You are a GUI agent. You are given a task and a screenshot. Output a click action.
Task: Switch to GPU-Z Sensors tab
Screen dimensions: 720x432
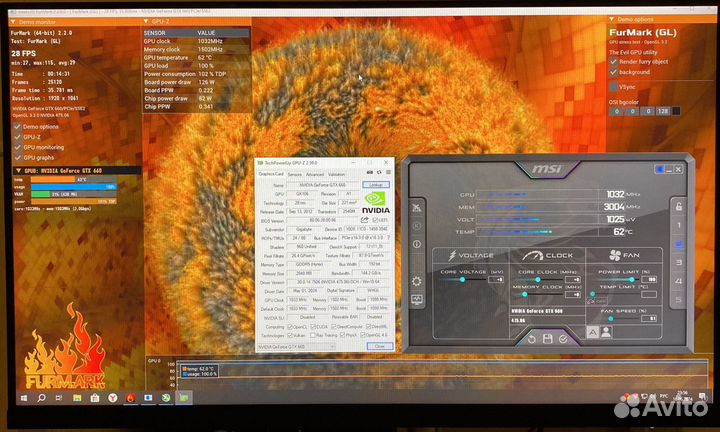[x=295, y=174]
